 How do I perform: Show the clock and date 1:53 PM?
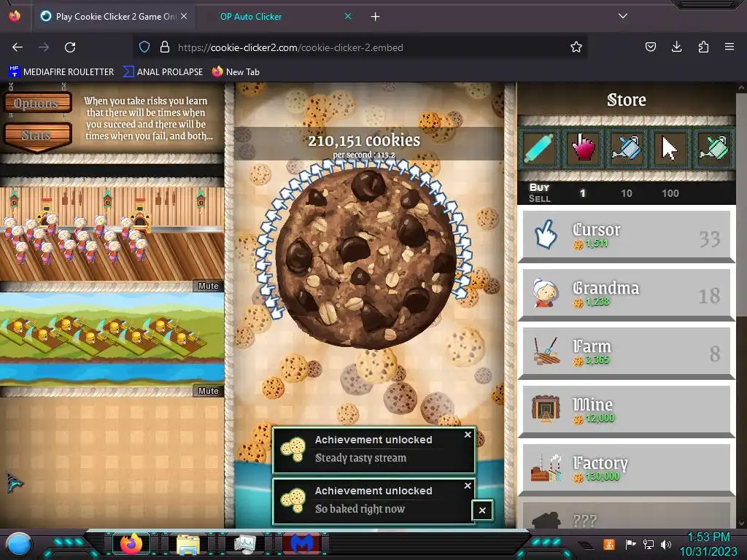[x=708, y=544]
